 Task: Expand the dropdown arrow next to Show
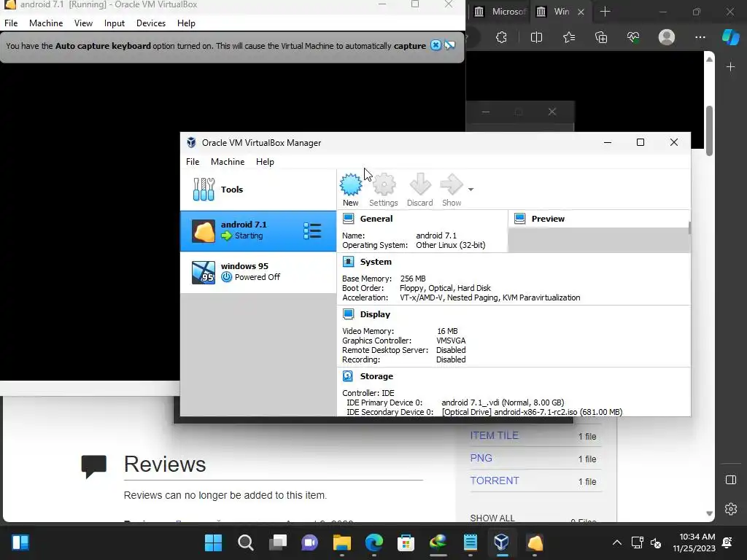pos(471,190)
